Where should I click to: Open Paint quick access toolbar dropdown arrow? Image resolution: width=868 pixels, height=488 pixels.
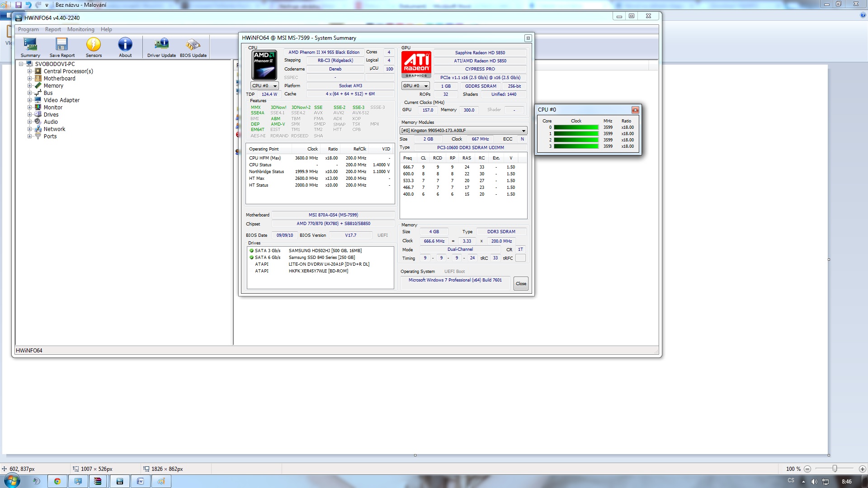[47, 5]
